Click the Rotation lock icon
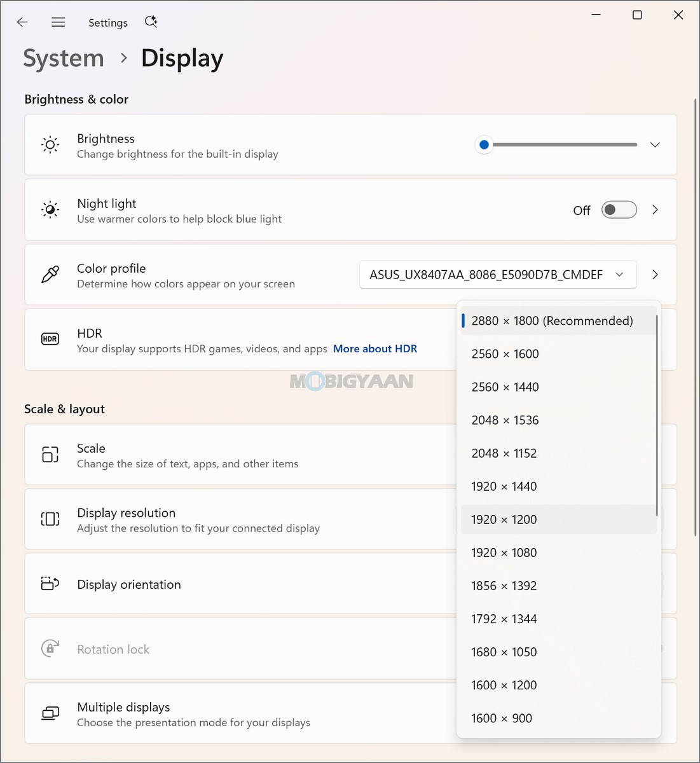 click(50, 648)
